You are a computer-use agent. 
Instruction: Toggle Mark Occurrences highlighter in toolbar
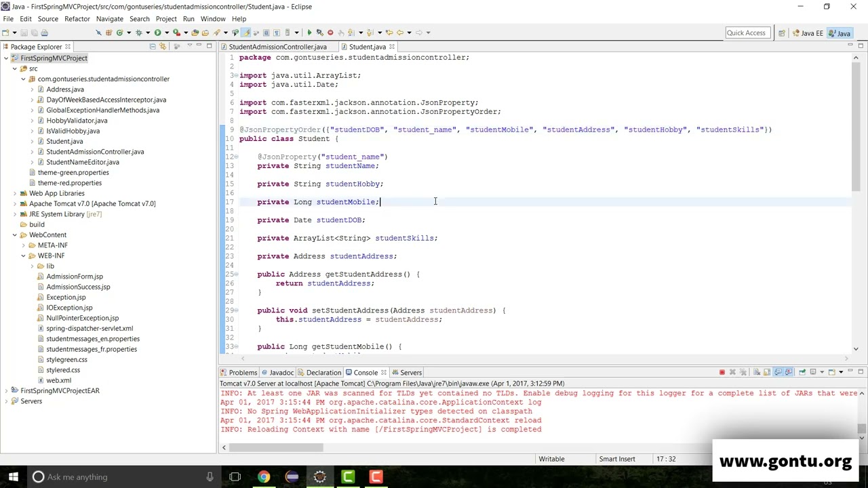coord(246,33)
